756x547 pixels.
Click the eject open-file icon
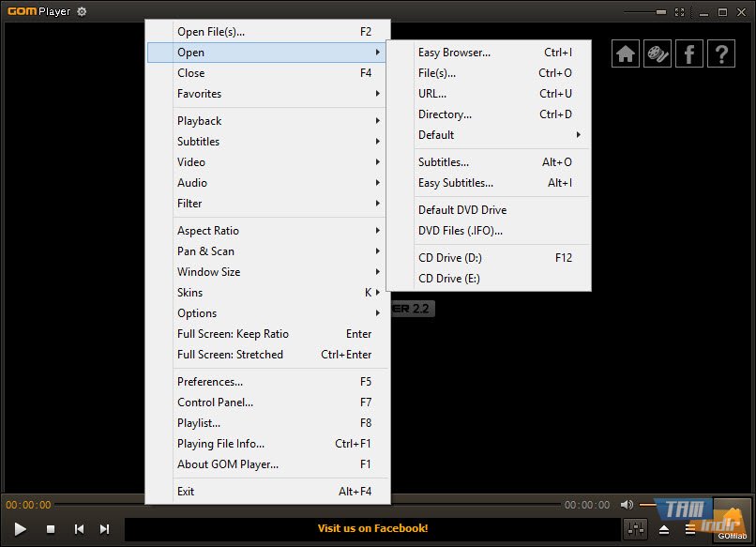tap(664, 529)
